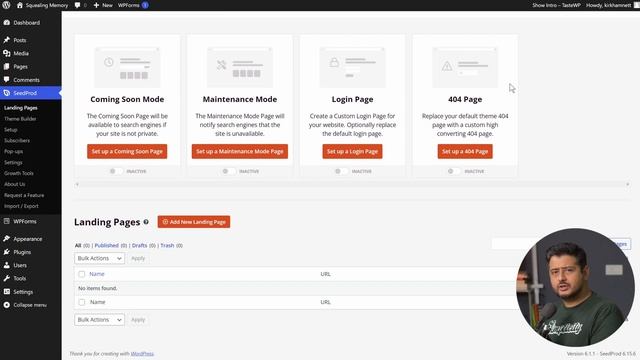Open Growth Tools submenu item
The height and width of the screenshot is (360, 640).
(x=19, y=173)
